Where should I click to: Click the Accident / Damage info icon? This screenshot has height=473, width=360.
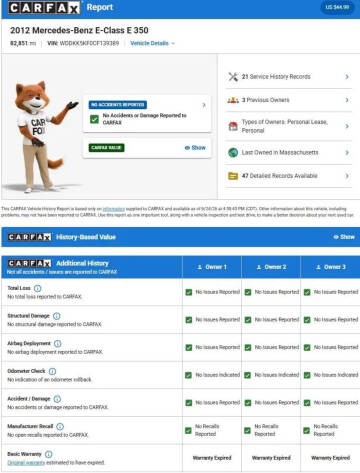coord(57,399)
